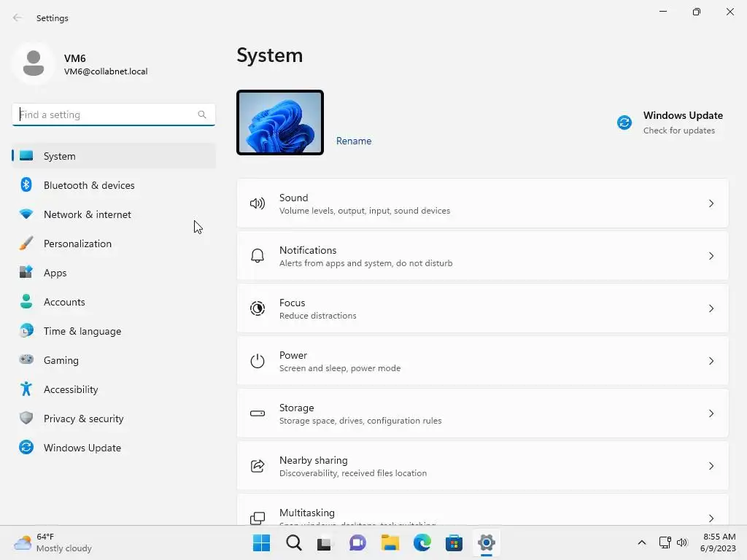Open Windows Update label in sidebar
The height and width of the screenshot is (560, 747).
click(82, 448)
